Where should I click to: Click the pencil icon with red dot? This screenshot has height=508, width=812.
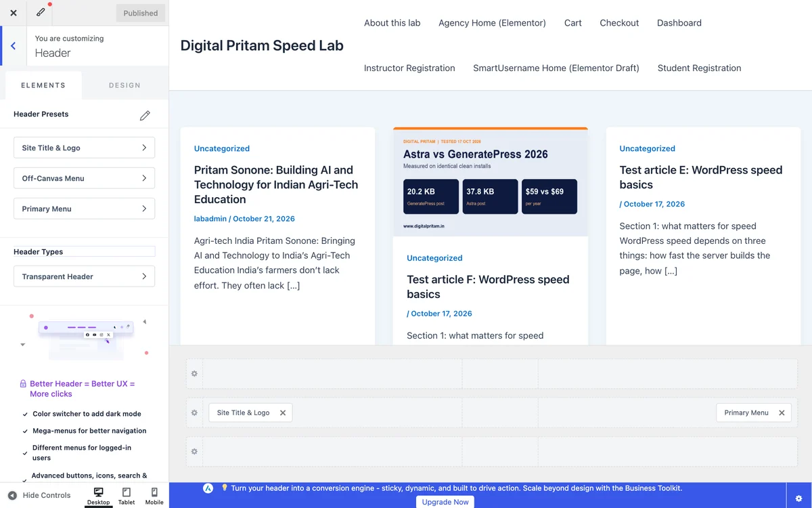coord(41,12)
